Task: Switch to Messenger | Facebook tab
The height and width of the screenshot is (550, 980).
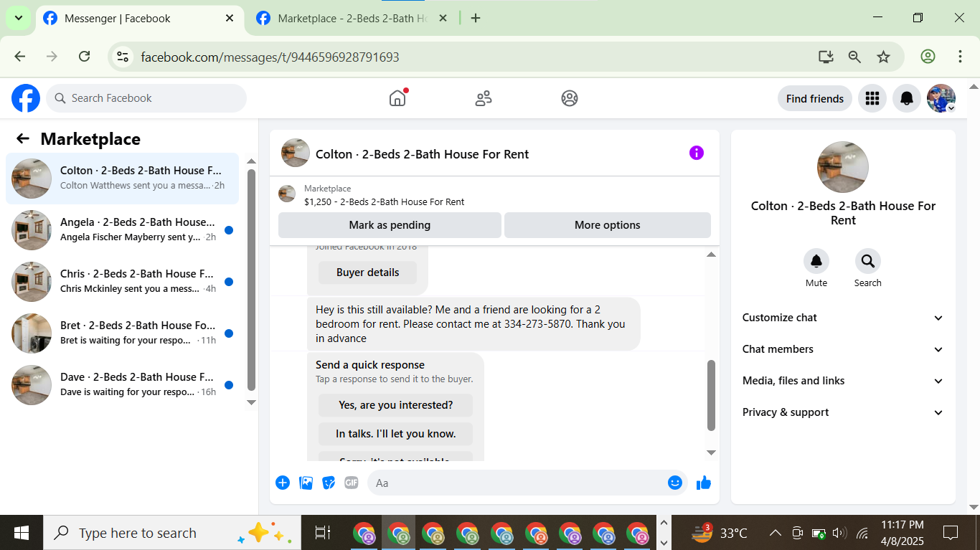Action: [139, 19]
